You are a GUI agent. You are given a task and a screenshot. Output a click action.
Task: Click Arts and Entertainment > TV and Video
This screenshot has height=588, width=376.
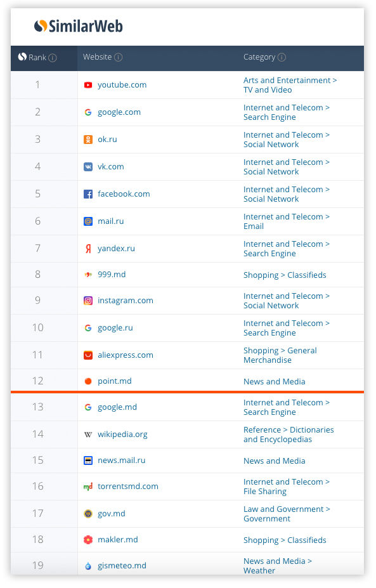[290, 86]
